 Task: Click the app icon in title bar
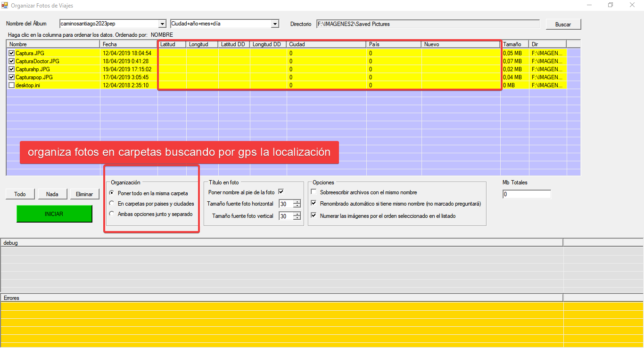pos(5,5)
